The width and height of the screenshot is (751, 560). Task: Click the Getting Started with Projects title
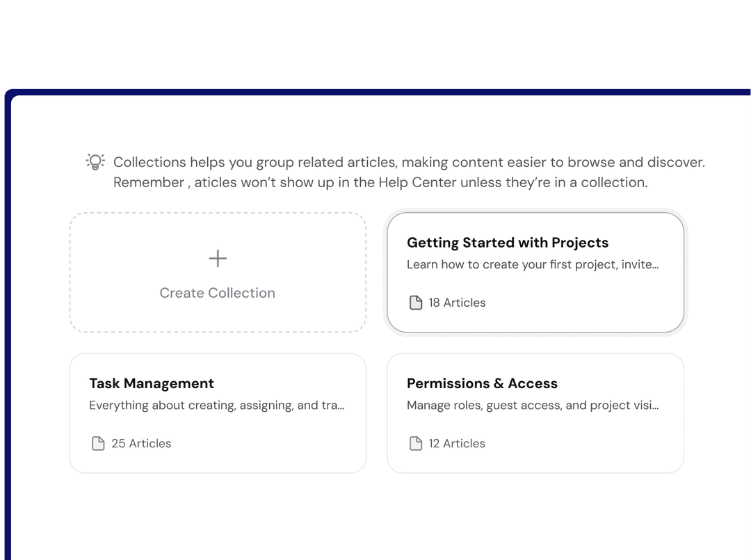(508, 242)
